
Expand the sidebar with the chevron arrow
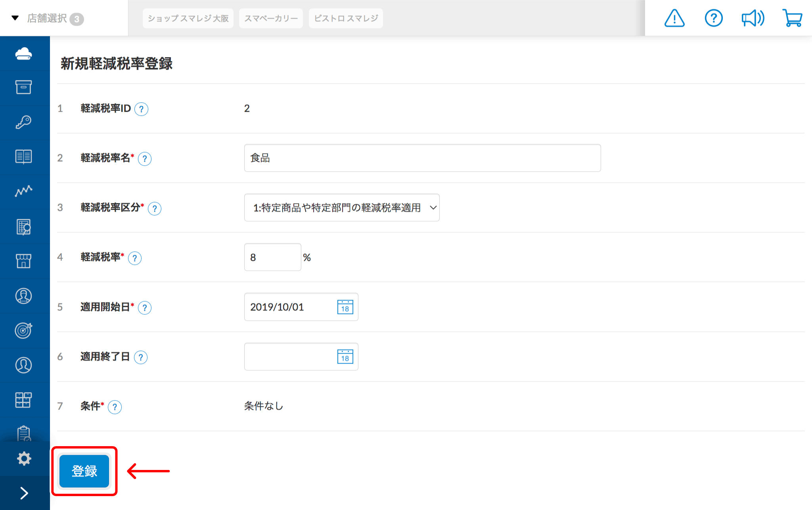24,493
